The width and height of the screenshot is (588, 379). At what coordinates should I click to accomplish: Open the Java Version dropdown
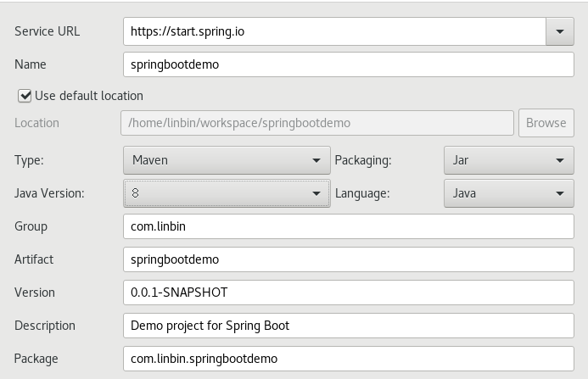pos(226,193)
